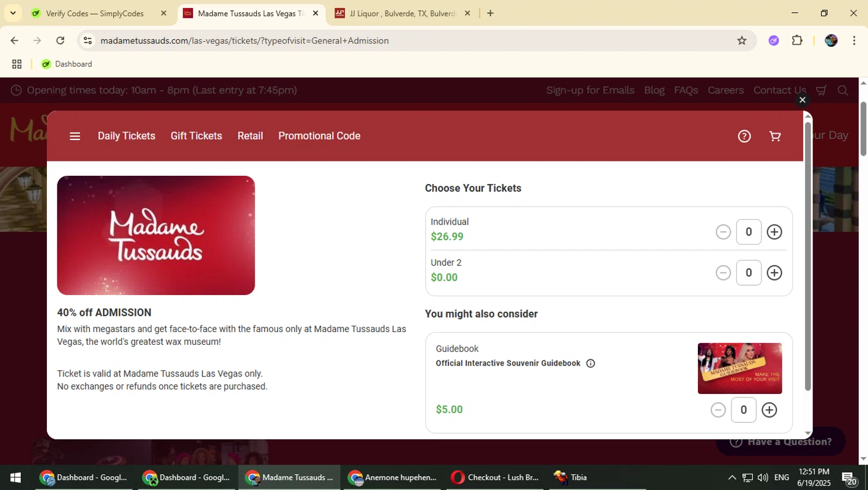Open the taskbar clock and date

(x=814, y=477)
